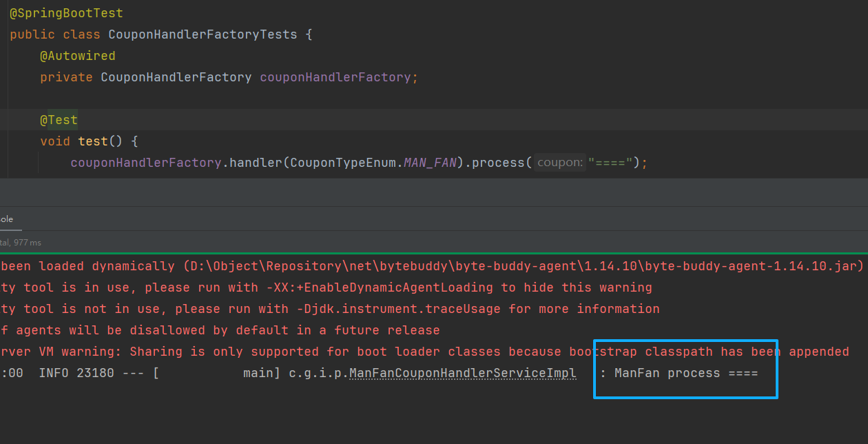The width and height of the screenshot is (868, 444).
Task: Click the CouponHandlerFactory field type
Action: 176,77
